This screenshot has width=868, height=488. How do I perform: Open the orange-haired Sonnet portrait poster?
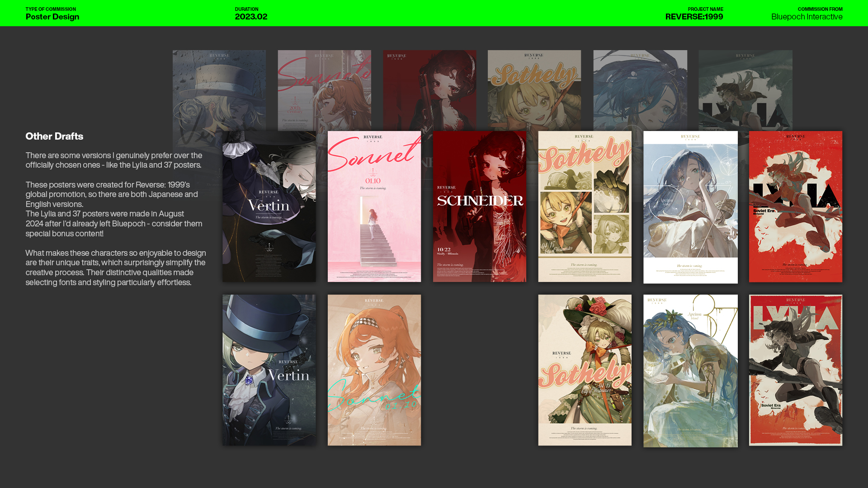pos(374,370)
